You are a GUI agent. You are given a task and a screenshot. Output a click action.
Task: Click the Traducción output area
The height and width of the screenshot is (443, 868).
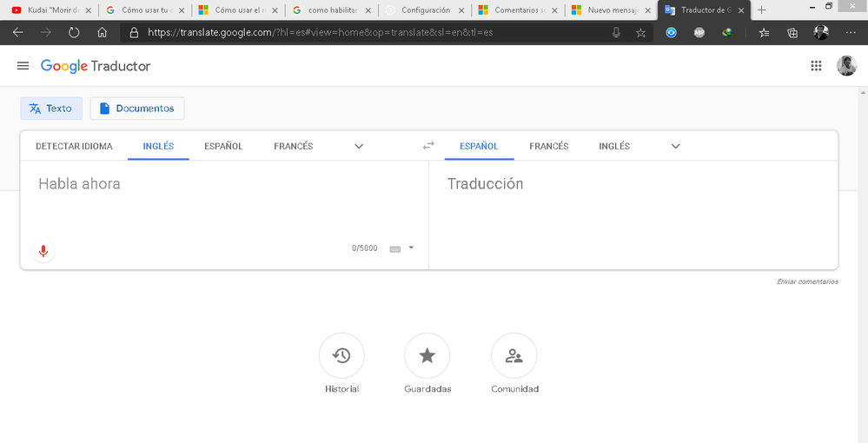click(633, 215)
